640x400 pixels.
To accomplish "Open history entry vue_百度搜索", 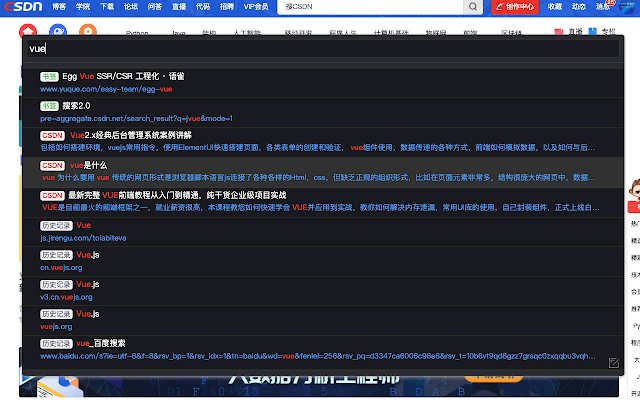I will pos(323,350).
